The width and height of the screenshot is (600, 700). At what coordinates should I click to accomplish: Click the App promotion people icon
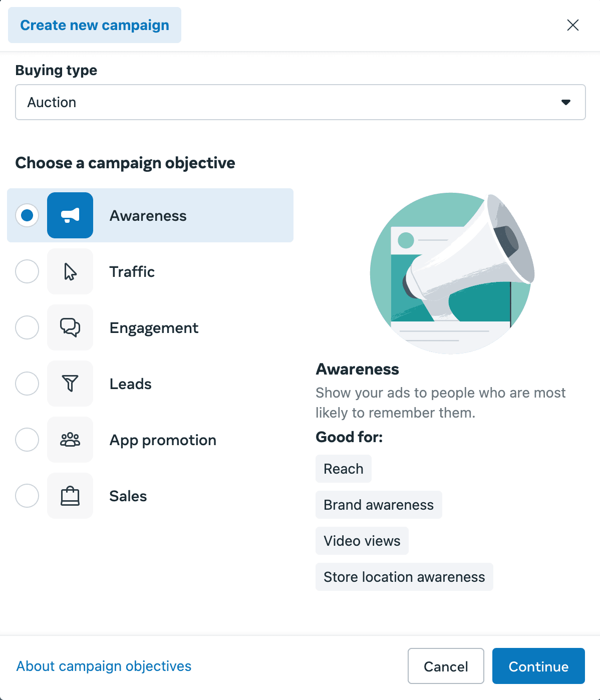tap(70, 440)
